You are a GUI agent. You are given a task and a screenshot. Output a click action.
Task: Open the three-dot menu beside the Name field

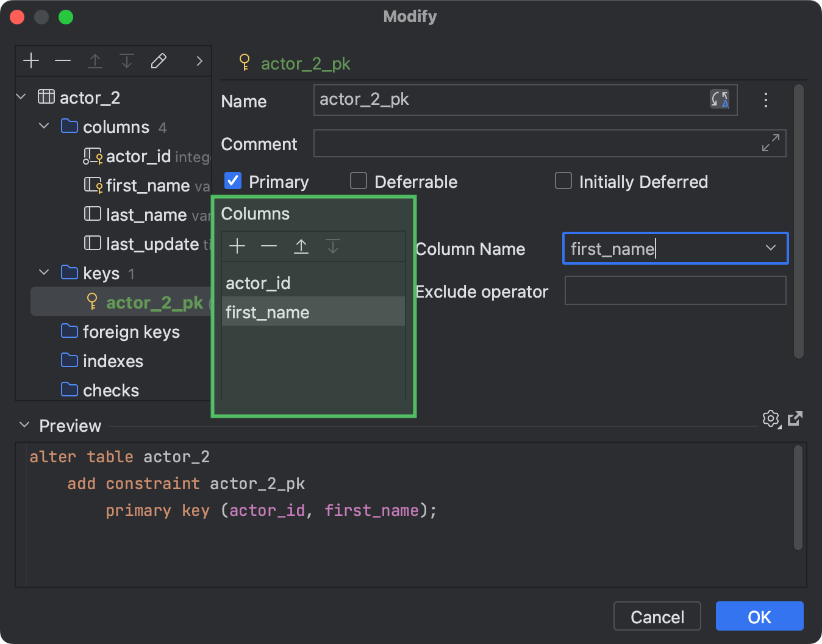point(765,100)
